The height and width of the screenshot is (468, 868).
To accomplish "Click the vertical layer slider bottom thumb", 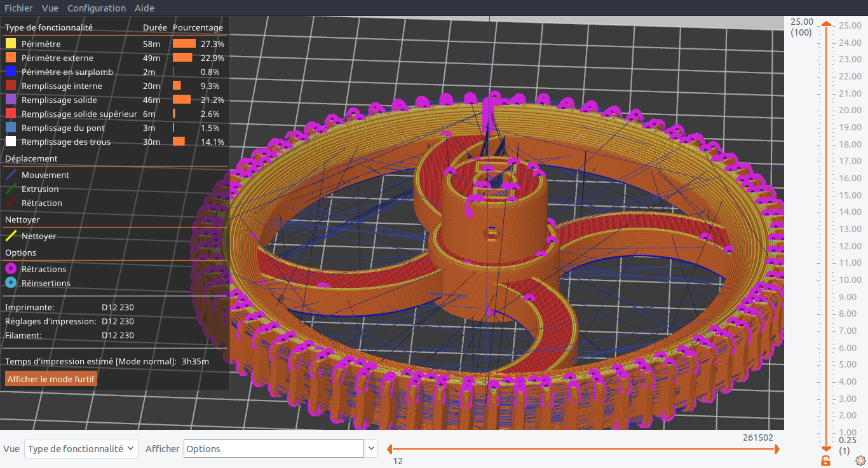I will [825, 450].
